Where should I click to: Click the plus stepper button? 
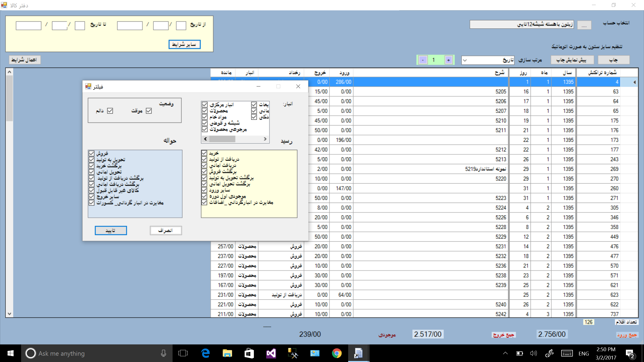(x=449, y=60)
